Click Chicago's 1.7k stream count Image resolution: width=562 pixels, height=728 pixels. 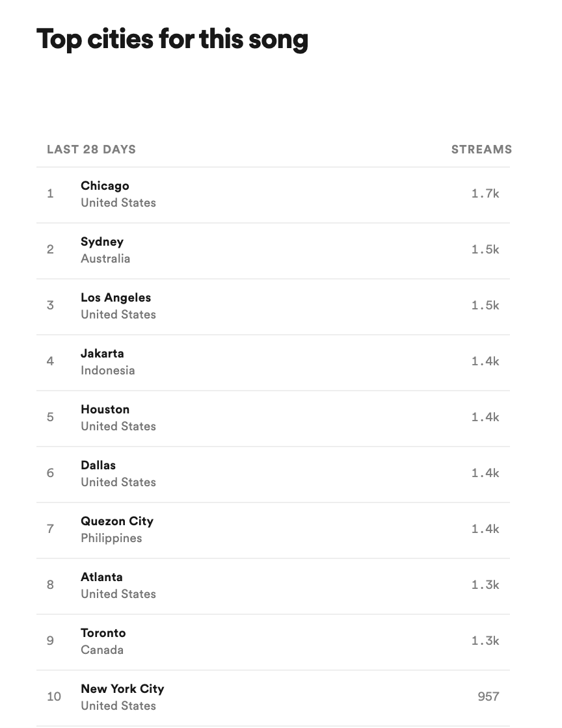point(485,194)
